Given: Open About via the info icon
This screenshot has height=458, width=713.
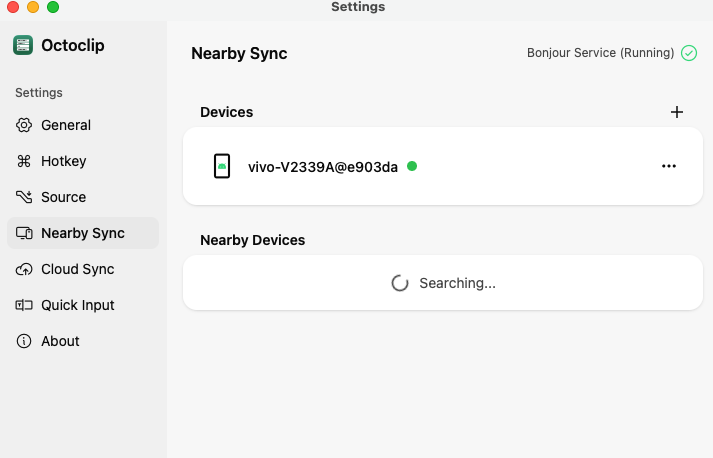Looking at the screenshot, I should tap(24, 341).
